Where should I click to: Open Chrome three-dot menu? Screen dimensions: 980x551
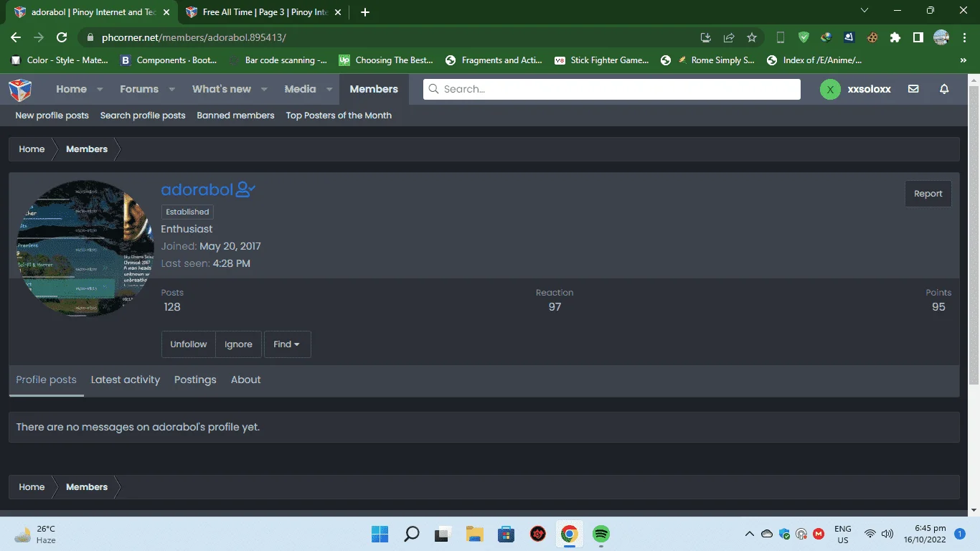[x=963, y=37]
